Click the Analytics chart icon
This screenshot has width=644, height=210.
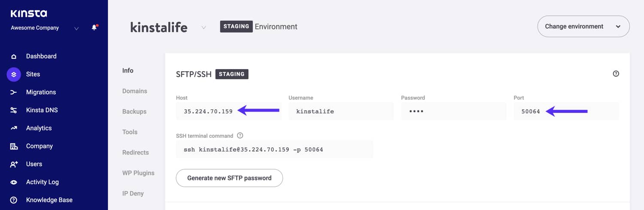tap(14, 128)
